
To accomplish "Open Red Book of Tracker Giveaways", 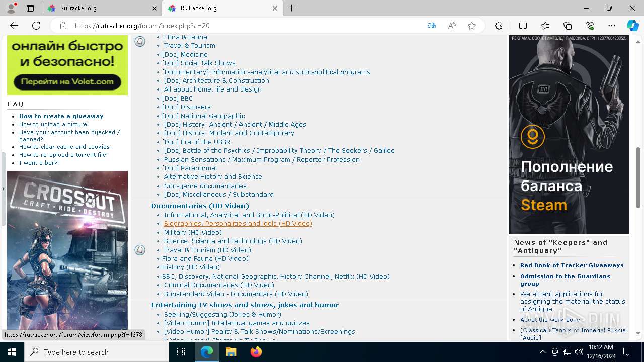I will click(572, 265).
